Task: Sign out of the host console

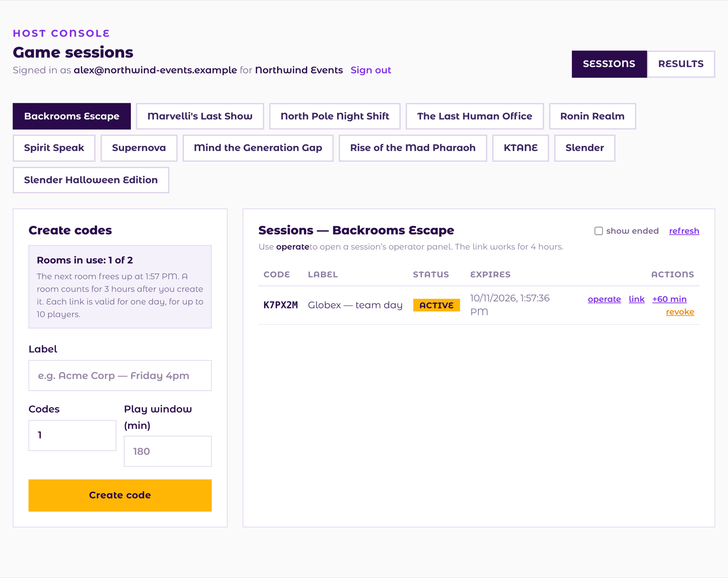Action: tap(371, 70)
